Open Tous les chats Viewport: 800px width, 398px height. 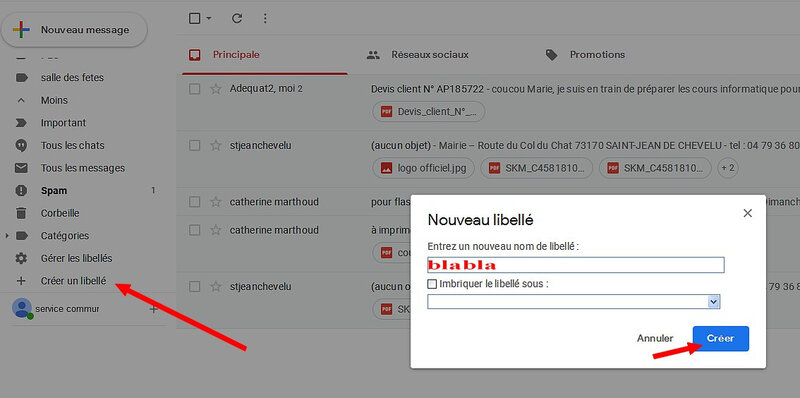point(72,145)
